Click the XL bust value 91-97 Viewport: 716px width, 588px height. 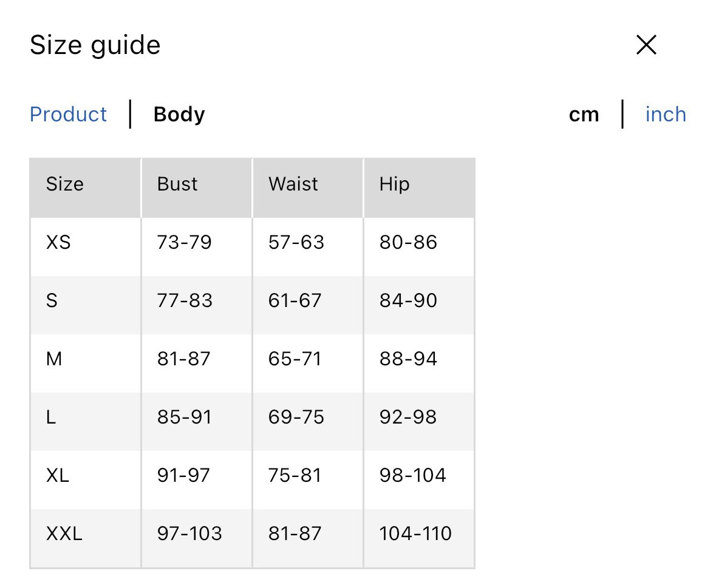tap(183, 476)
